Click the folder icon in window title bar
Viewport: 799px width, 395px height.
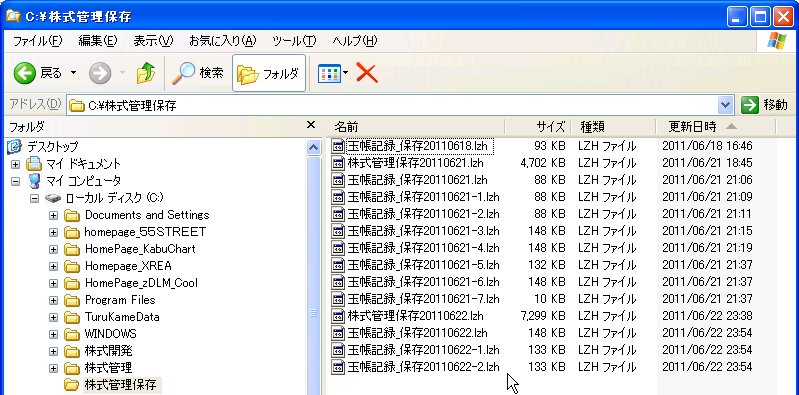13,16
